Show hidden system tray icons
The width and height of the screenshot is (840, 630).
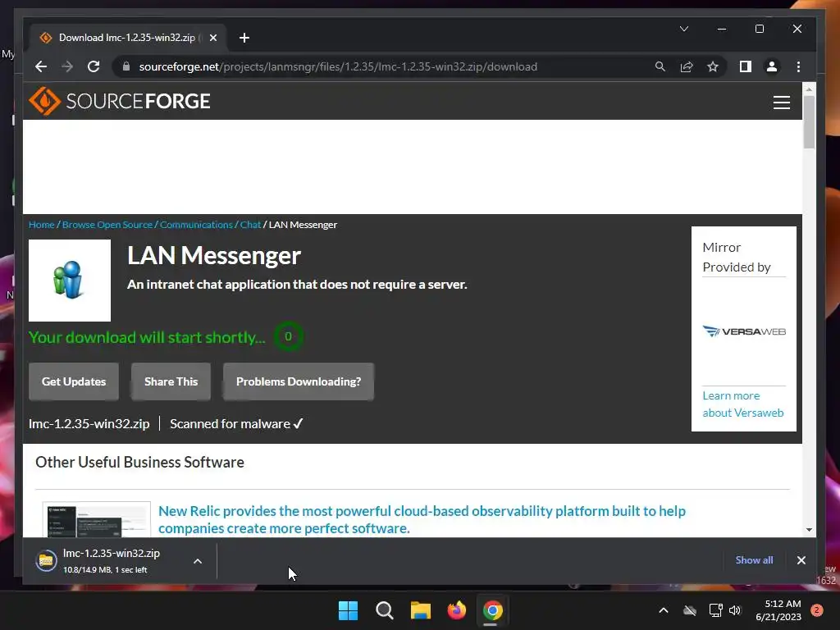pos(663,610)
